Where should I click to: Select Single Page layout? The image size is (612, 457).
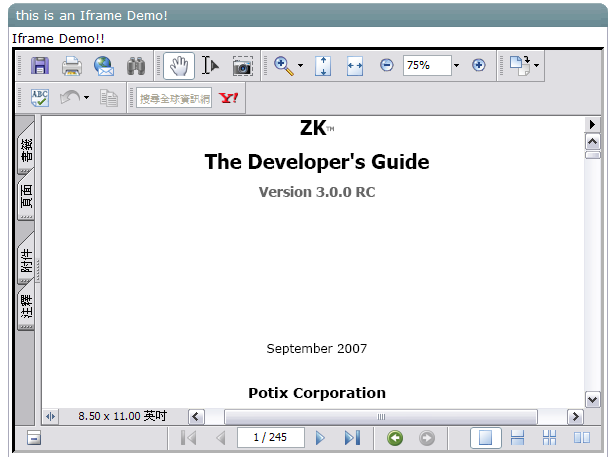485,438
